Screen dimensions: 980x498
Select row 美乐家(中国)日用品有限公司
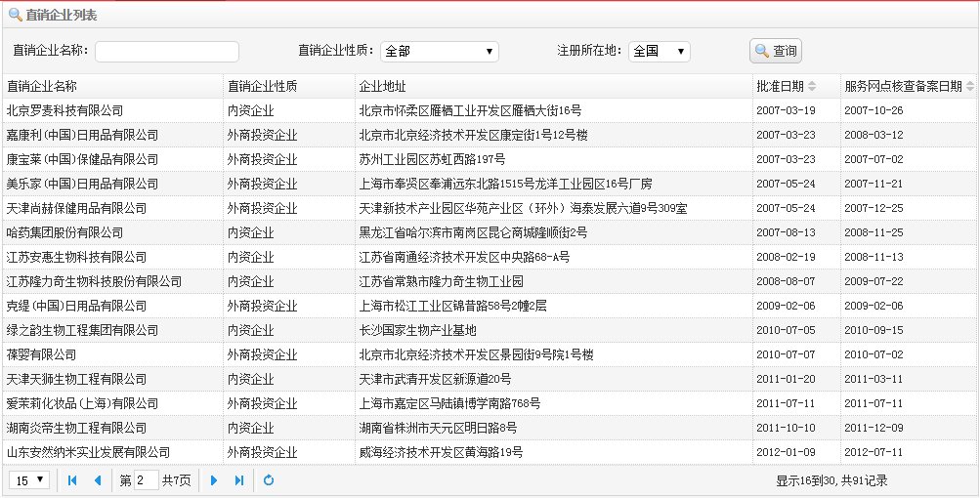[x=489, y=184]
